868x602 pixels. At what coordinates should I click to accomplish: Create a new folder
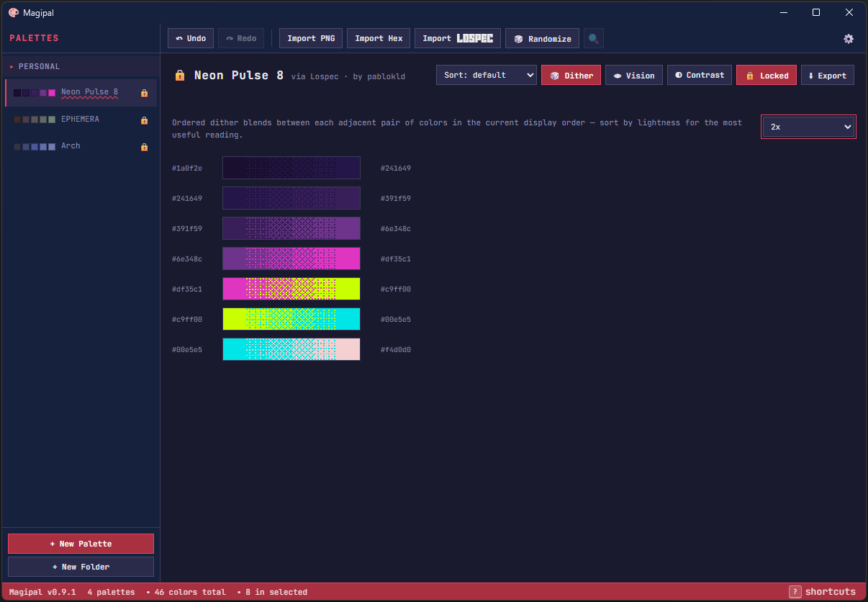click(x=81, y=567)
